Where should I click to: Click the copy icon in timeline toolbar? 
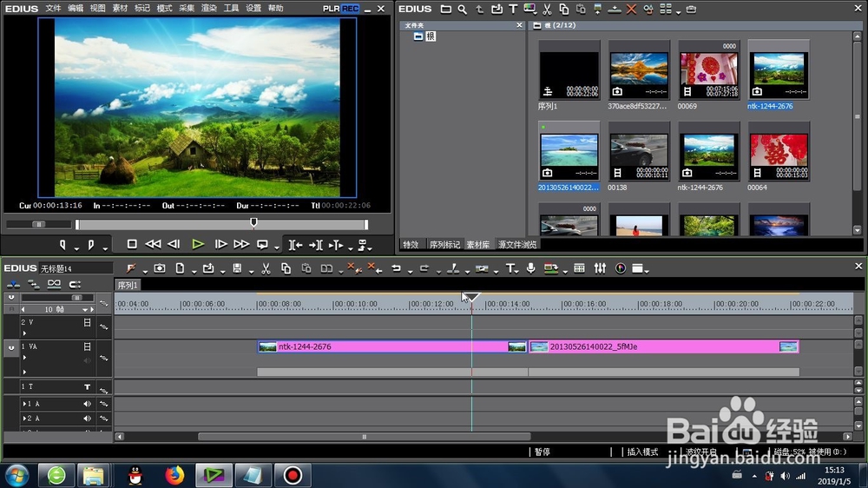(x=286, y=268)
